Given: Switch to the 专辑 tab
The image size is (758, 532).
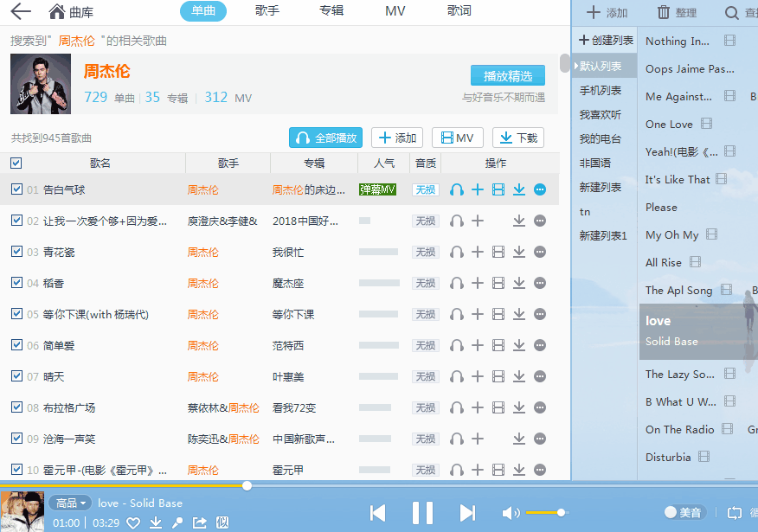Looking at the screenshot, I should pos(331,10).
